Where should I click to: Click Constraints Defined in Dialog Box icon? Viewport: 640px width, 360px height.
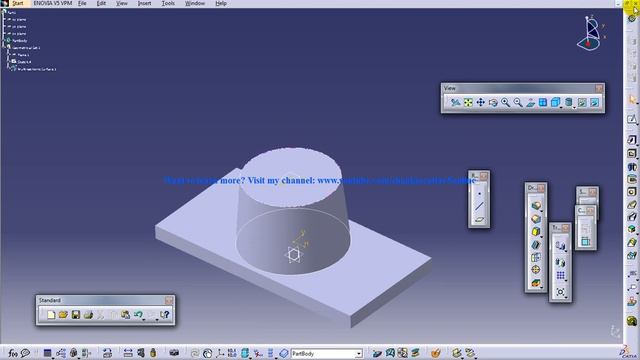585,229
